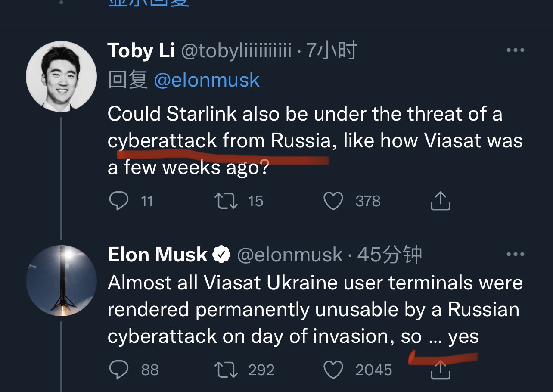Viewport: 553px width, 392px height.
Task: Open the @elonmusk mention link
Action: tap(207, 80)
